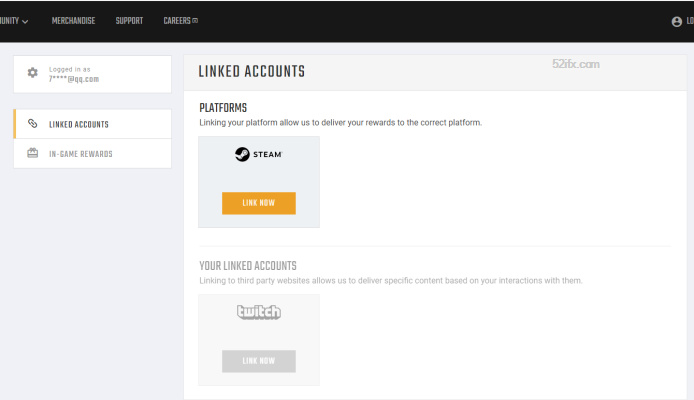Open settings via the gear icon
Viewport: 694px width, 400px height.
pyautogui.click(x=32, y=73)
